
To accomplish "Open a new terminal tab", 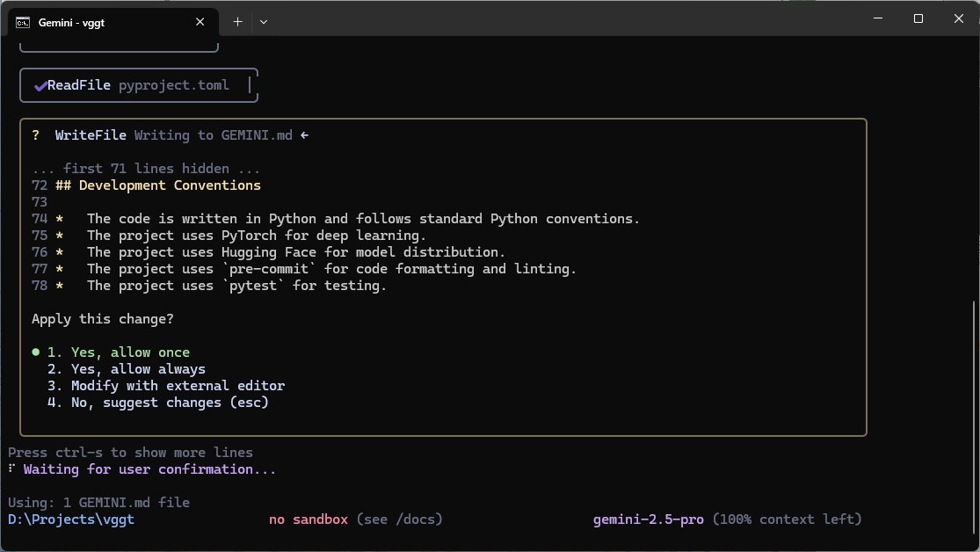I will click(x=237, y=22).
